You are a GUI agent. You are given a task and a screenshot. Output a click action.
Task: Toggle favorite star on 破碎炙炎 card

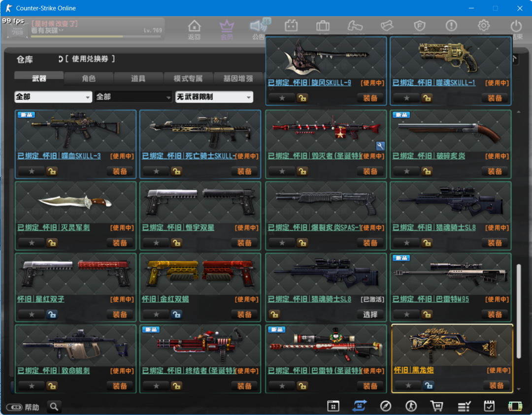pyautogui.click(x=406, y=171)
